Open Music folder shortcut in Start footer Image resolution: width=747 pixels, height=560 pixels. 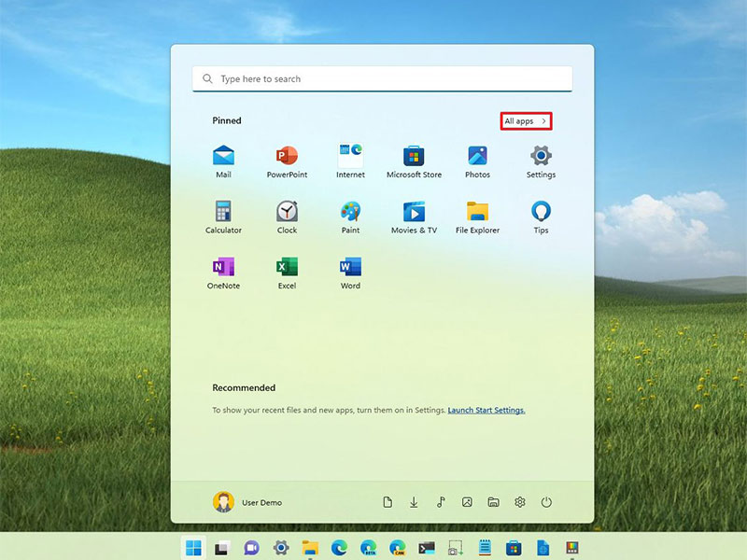pyautogui.click(x=441, y=502)
